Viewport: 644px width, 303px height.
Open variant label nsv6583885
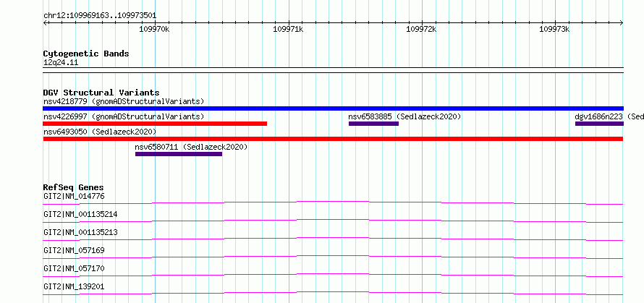pyautogui.click(x=404, y=116)
